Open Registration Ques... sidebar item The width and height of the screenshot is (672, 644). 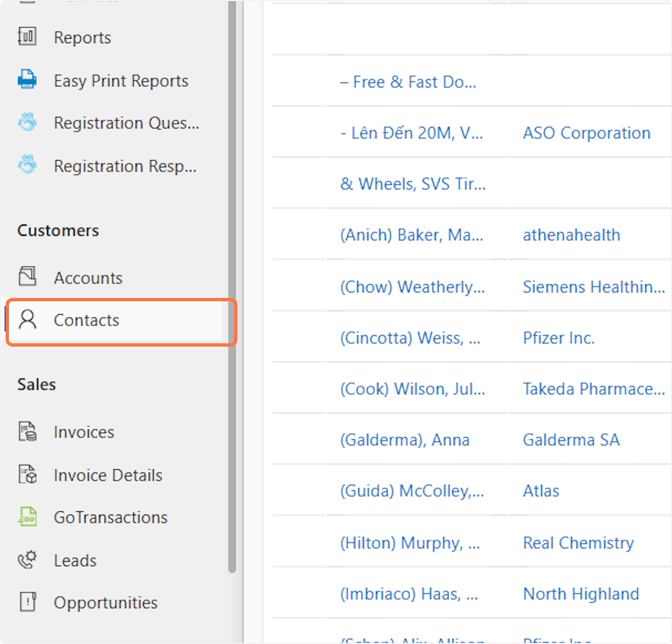(x=127, y=123)
